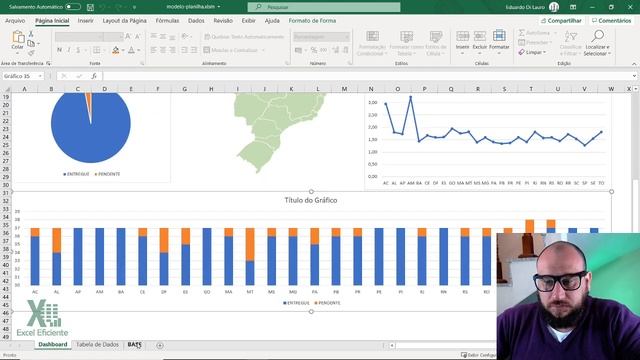
Task: Toggle Itálico italic formatting
Action: (69, 50)
